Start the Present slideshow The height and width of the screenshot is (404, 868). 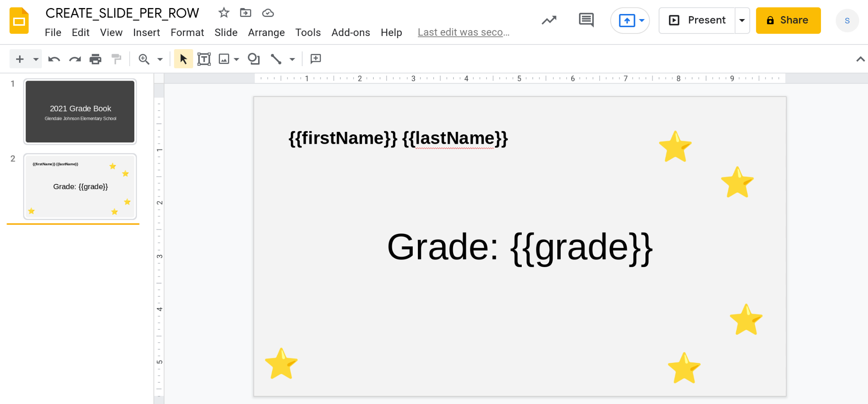coord(697,20)
